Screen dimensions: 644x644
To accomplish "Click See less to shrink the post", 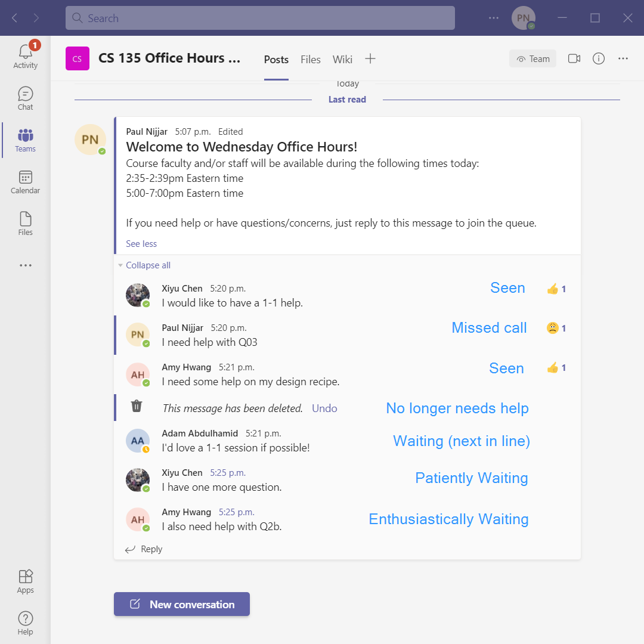I will tap(141, 244).
